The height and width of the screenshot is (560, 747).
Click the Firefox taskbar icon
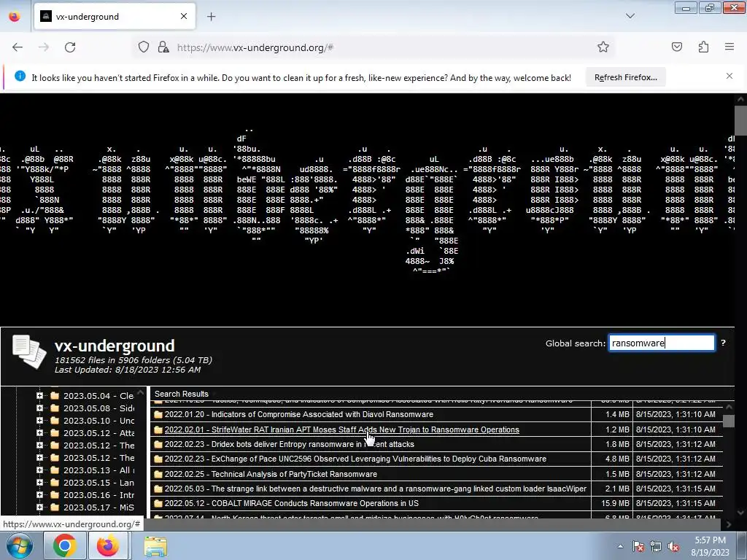(108, 546)
